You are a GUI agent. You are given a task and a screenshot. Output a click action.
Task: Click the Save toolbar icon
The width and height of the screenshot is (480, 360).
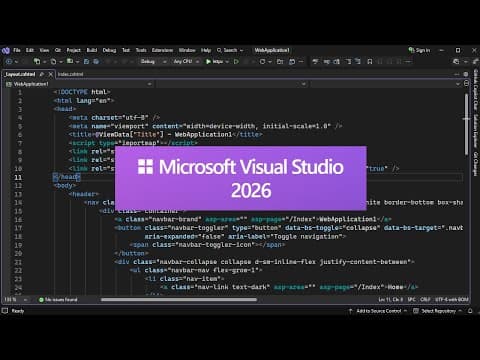[x=86, y=62]
